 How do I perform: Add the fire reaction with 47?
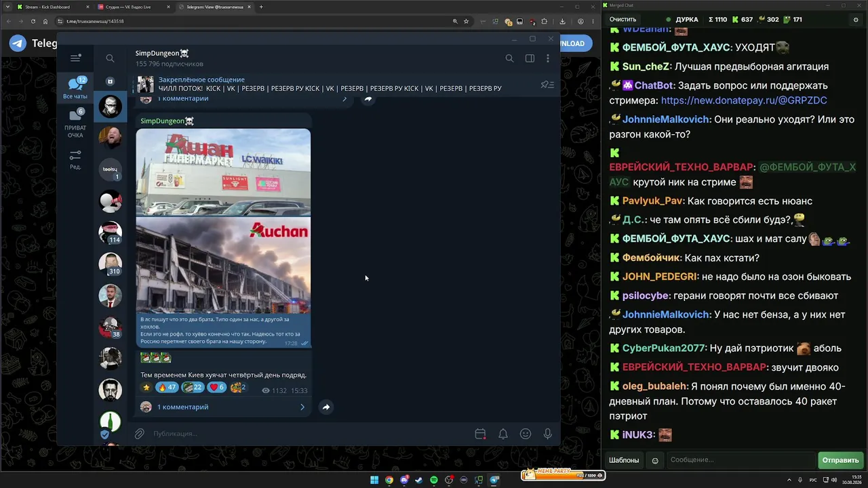(x=166, y=388)
